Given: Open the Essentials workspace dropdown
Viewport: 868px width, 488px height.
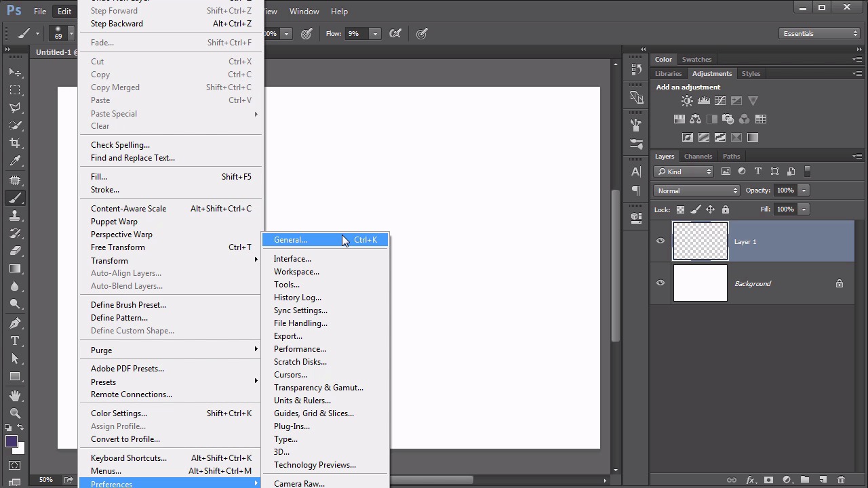Looking at the screenshot, I should [820, 33].
